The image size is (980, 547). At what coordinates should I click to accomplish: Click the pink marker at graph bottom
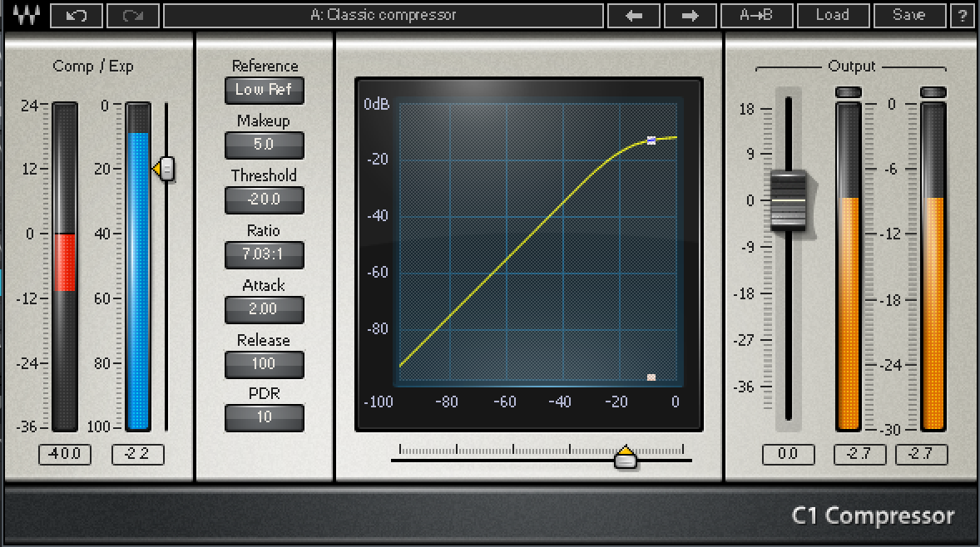tap(651, 377)
